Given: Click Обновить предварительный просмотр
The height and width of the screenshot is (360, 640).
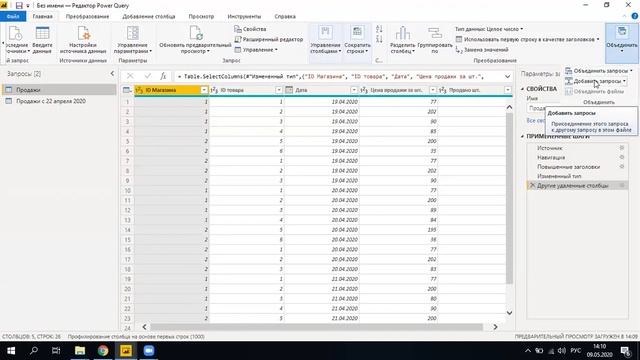Looking at the screenshot, I should pos(195,40).
